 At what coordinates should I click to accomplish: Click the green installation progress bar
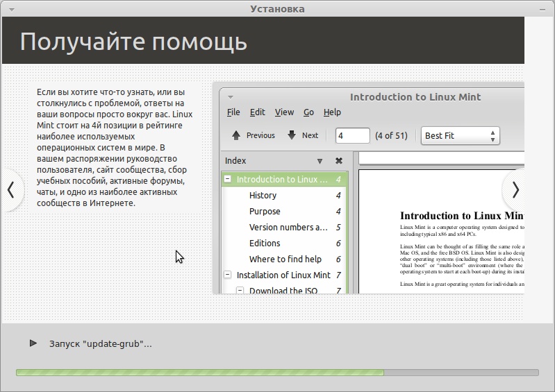tap(277, 373)
